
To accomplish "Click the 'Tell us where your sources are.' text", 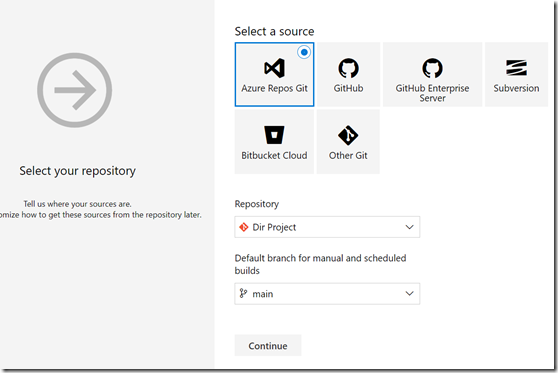I will [x=78, y=204].
